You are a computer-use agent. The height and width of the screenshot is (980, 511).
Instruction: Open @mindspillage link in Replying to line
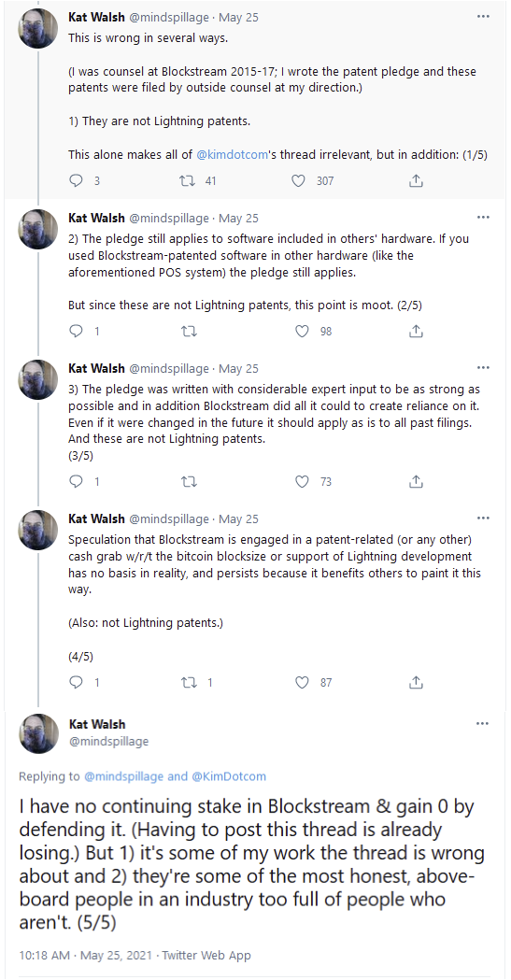click(123, 776)
